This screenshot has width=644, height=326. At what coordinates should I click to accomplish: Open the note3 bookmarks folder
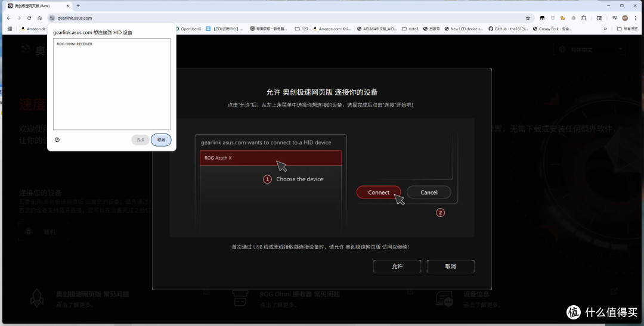(x=410, y=29)
